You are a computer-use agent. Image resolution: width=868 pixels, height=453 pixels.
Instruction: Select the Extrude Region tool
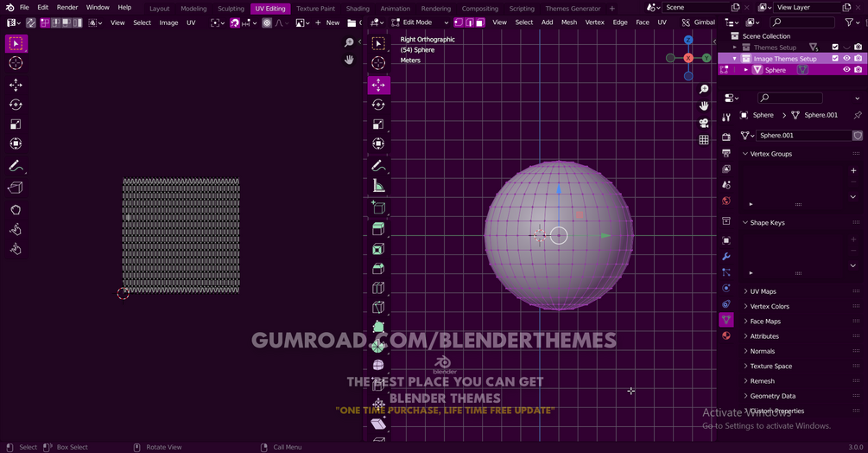pos(378,229)
